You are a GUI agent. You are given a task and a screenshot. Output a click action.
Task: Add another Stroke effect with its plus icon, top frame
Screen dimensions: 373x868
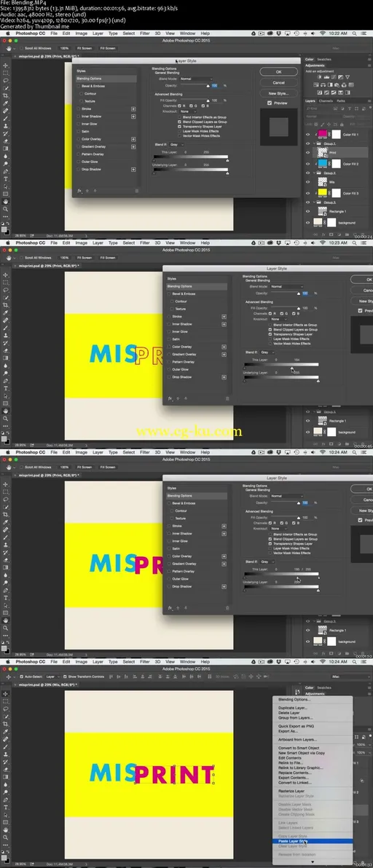pyautogui.click(x=133, y=109)
